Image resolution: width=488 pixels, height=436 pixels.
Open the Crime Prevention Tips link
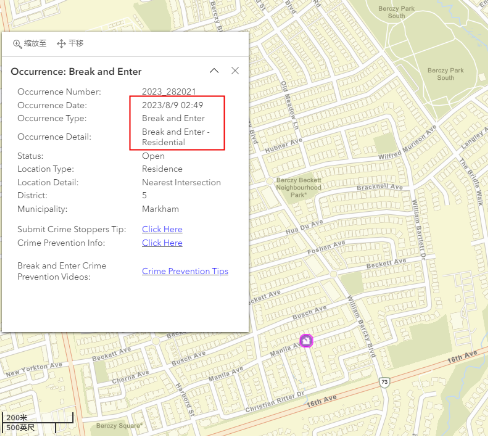coord(185,271)
